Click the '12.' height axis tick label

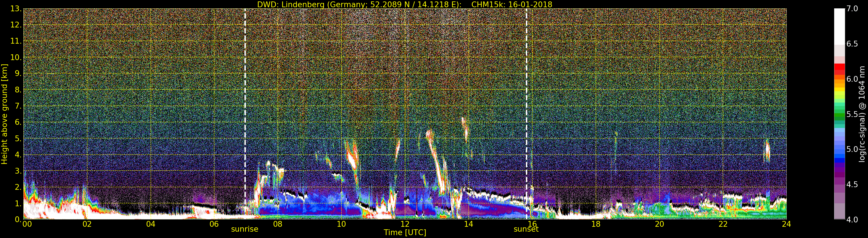click(16, 25)
